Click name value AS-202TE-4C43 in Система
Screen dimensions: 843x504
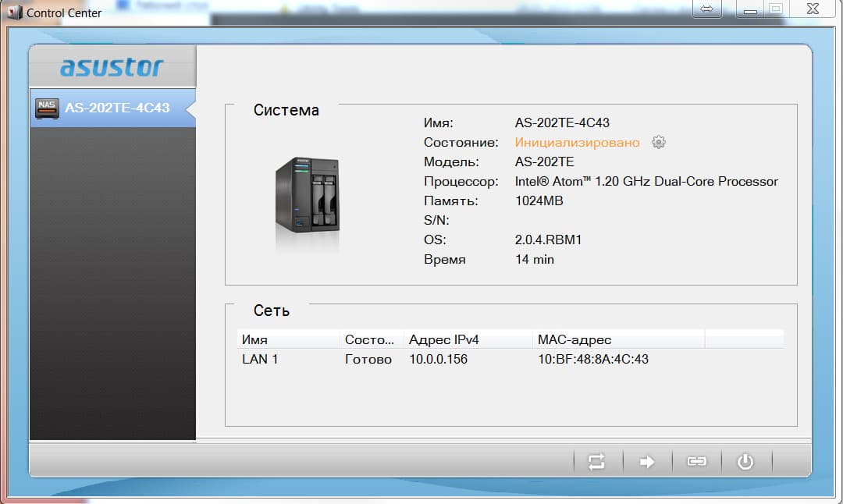click(562, 123)
